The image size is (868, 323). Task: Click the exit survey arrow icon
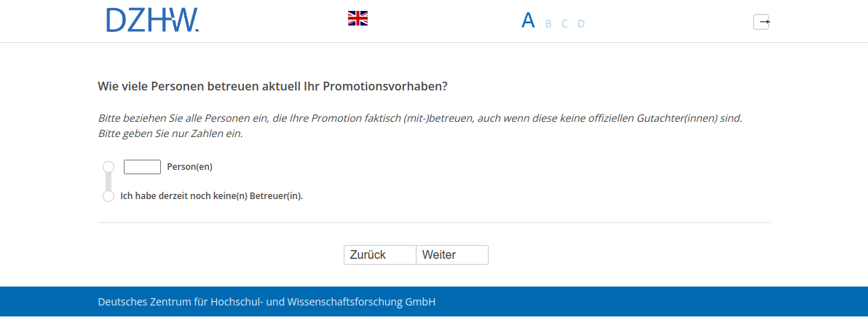(x=761, y=22)
